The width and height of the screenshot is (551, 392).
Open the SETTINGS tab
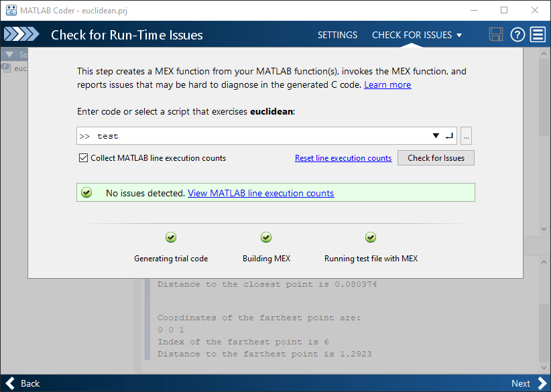pos(337,35)
